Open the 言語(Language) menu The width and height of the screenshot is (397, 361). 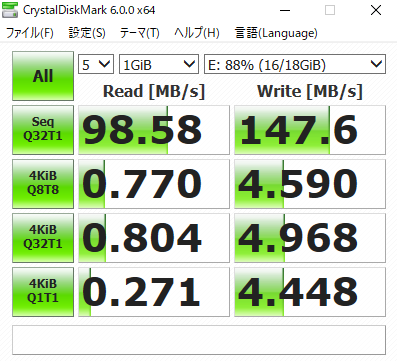coord(276,33)
